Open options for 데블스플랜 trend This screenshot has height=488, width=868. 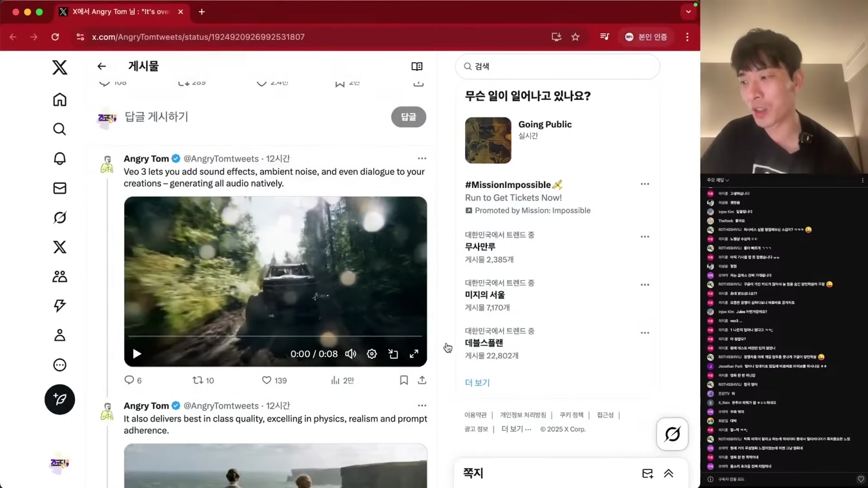645,333
